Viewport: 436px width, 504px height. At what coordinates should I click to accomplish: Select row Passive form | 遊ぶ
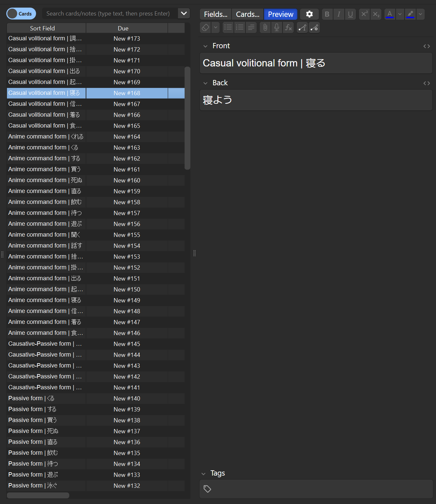(96, 475)
